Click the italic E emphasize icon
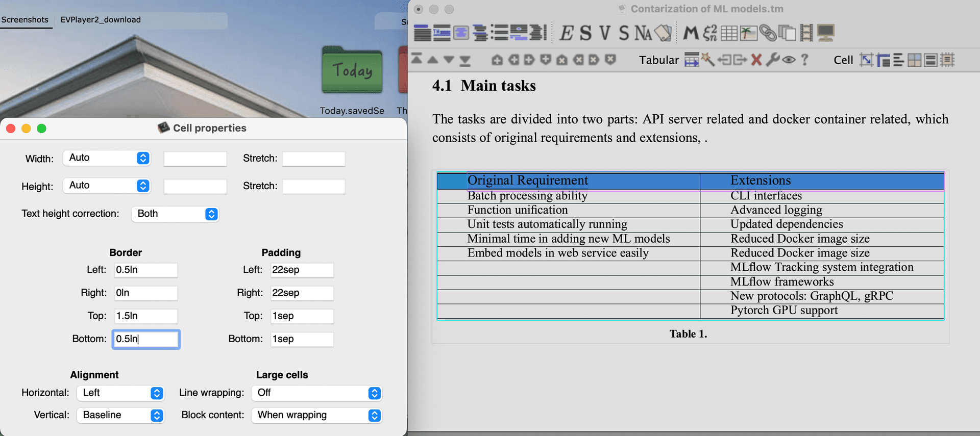This screenshot has height=436, width=980. click(x=566, y=33)
